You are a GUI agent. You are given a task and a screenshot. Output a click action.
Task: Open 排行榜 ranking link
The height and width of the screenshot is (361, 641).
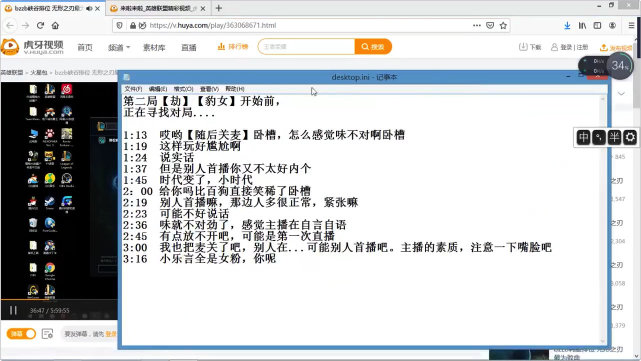click(x=233, y=47)
